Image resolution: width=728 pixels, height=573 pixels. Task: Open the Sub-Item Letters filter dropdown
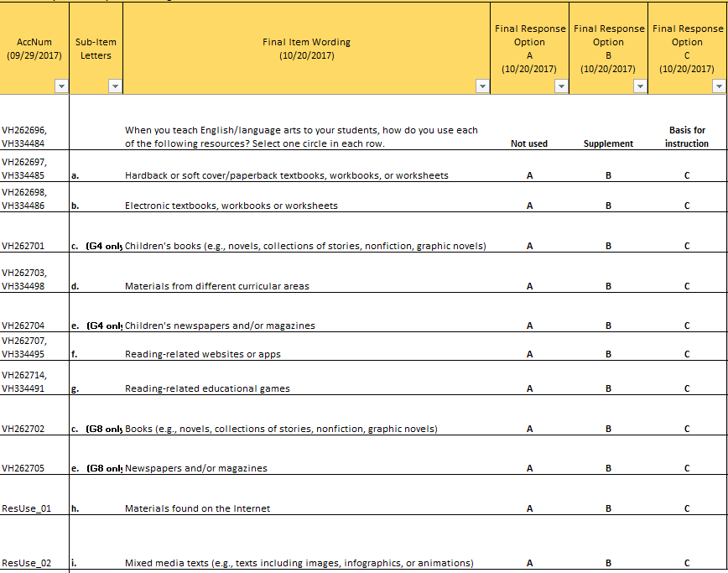pyautogui.click(x=115, y=86)
